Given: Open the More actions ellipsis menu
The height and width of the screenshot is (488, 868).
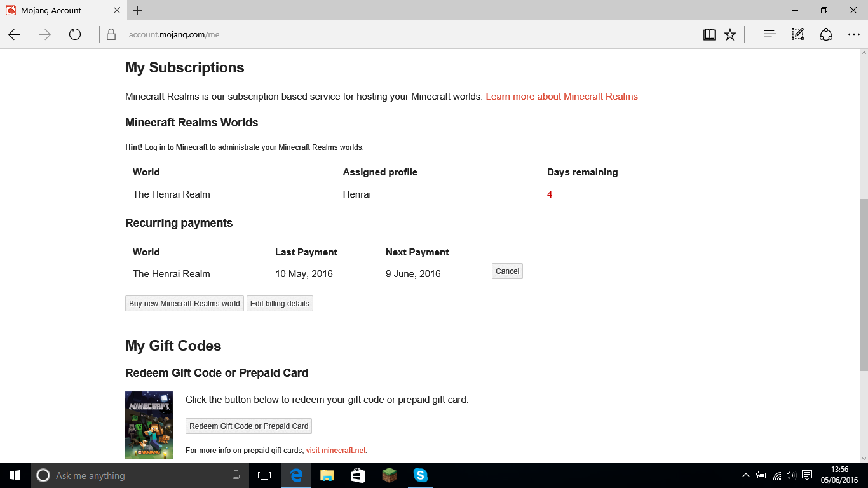Looking at the screenshot, I should [853, 35].
